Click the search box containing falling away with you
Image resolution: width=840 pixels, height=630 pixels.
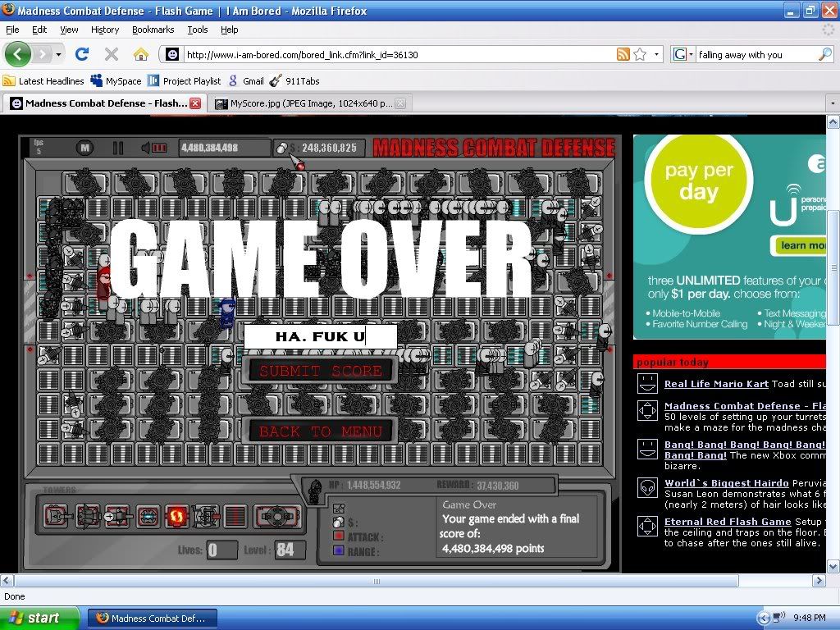coord(756,54)
